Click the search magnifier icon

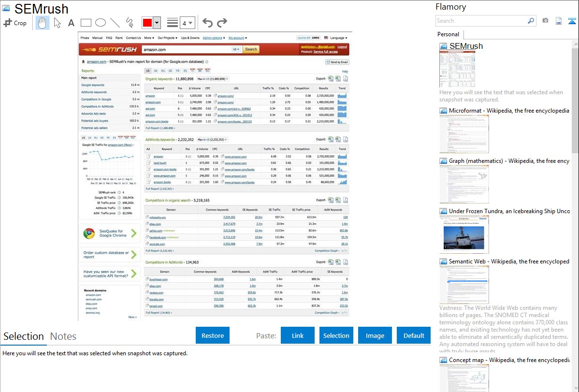[531, 21]
